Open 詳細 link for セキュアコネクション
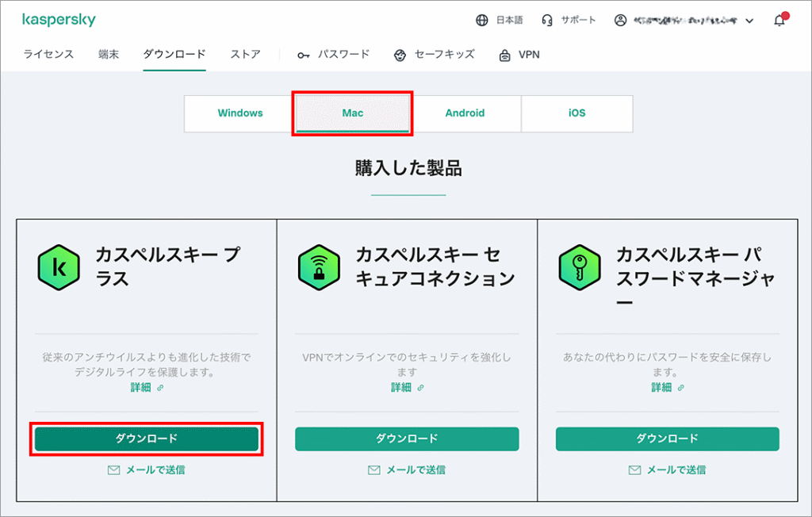The height and width of the screenshot is (517, 812). click(400, 388)
